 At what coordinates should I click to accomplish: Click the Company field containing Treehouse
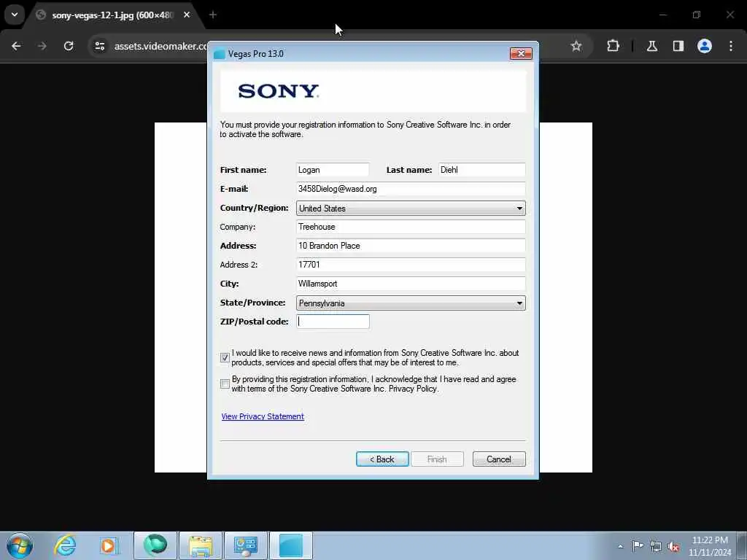(411, 227)
